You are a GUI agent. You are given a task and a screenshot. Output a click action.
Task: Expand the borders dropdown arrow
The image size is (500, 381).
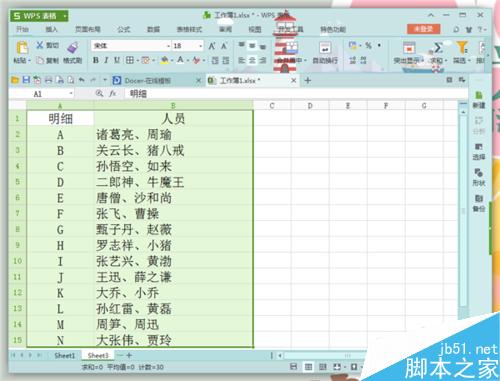[137, 61]
